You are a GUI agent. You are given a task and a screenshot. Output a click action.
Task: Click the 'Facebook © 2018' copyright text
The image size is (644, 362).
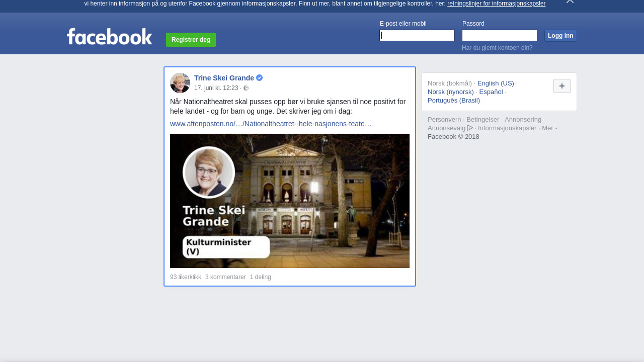(453, 137)
